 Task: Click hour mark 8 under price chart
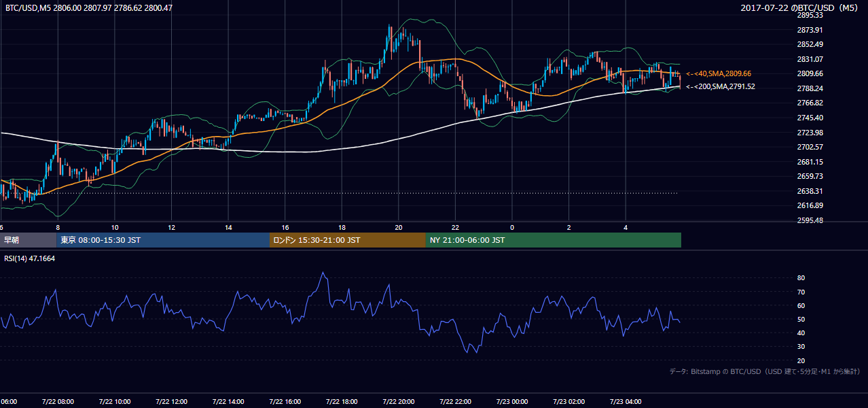58,228
